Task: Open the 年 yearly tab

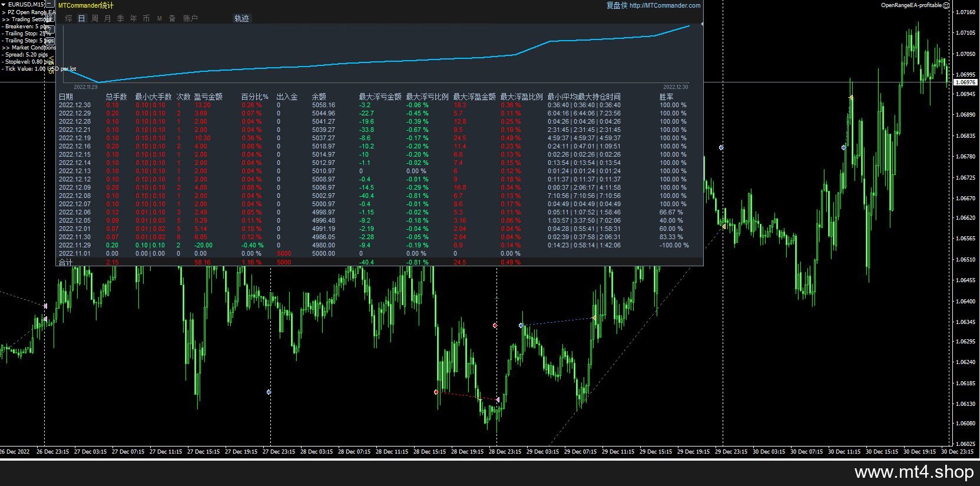Action: point(133,18)
